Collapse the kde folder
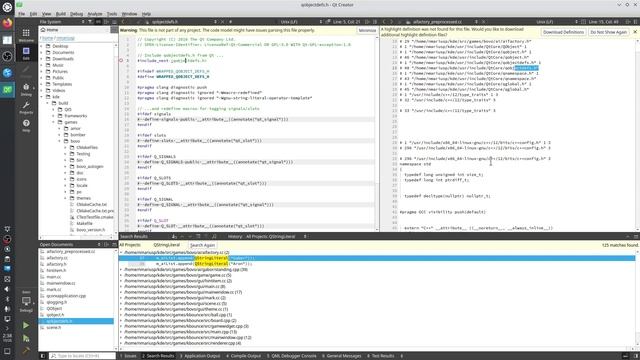This screenshot has height=360, width=640. (41, 97)
